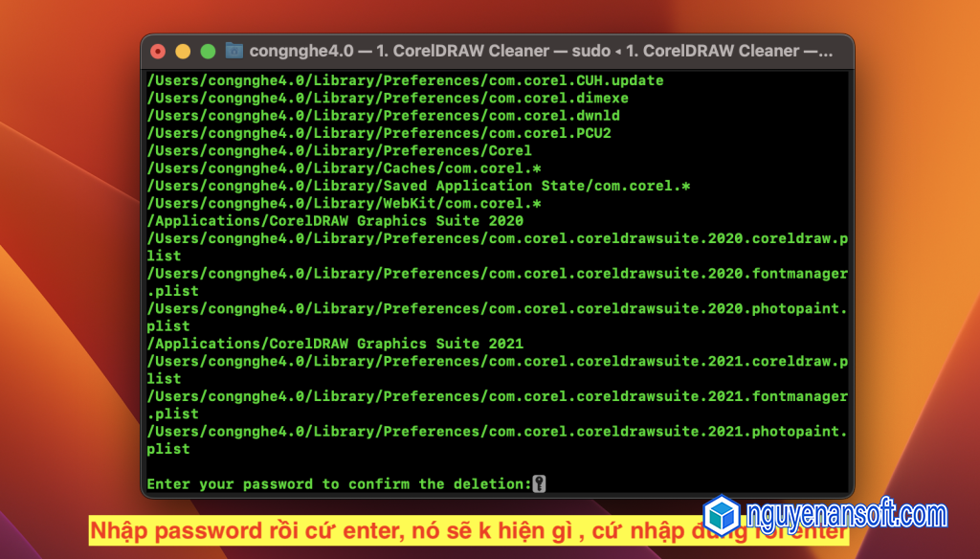Click the com.corel.dwnld path line

pos(383,115)
